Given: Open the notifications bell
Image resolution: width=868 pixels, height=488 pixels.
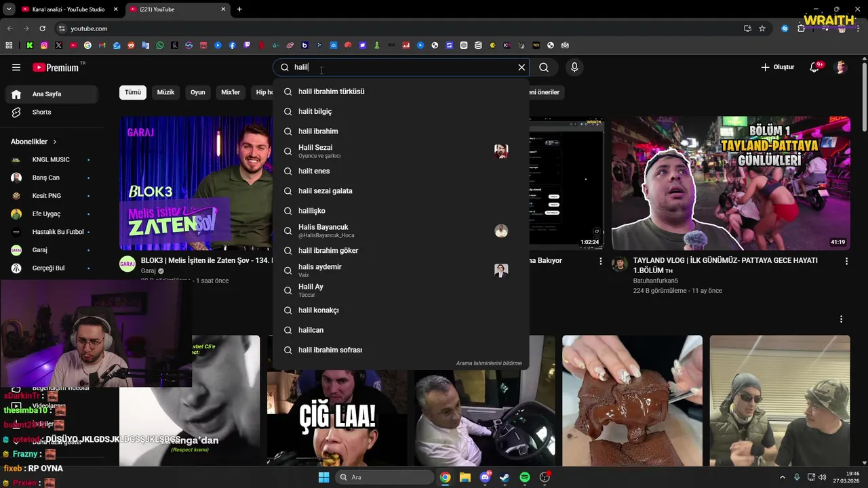Looking at the screenshot, I should point(815,67).
